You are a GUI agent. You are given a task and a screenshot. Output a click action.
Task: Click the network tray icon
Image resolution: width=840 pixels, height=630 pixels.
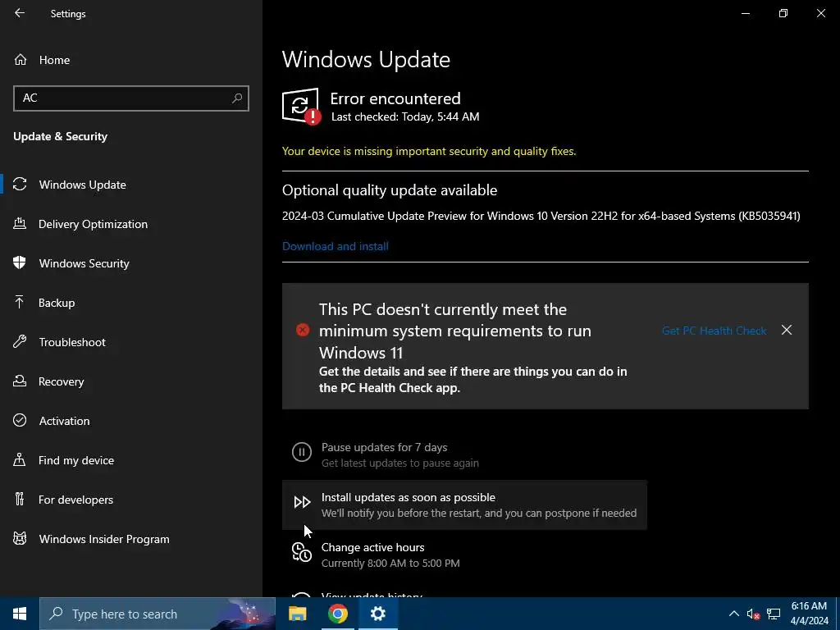tap(773, 614)
